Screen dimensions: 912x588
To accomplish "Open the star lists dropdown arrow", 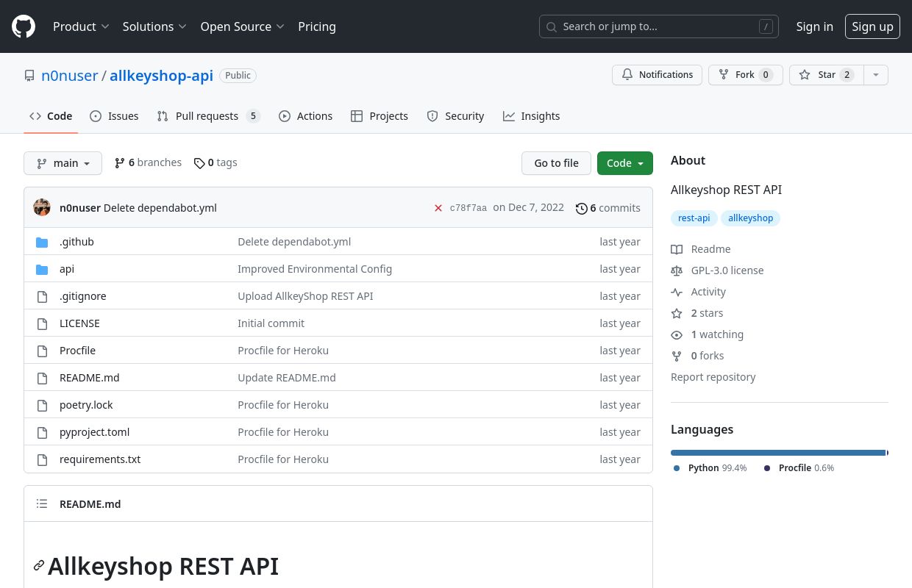I will tap(875, 75).
